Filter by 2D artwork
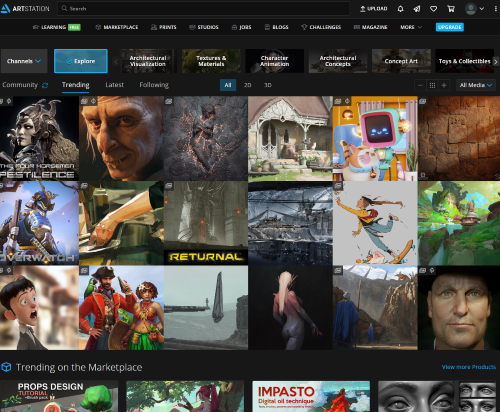The height and width of the screenshot is (412, 500). pos(247,85)
